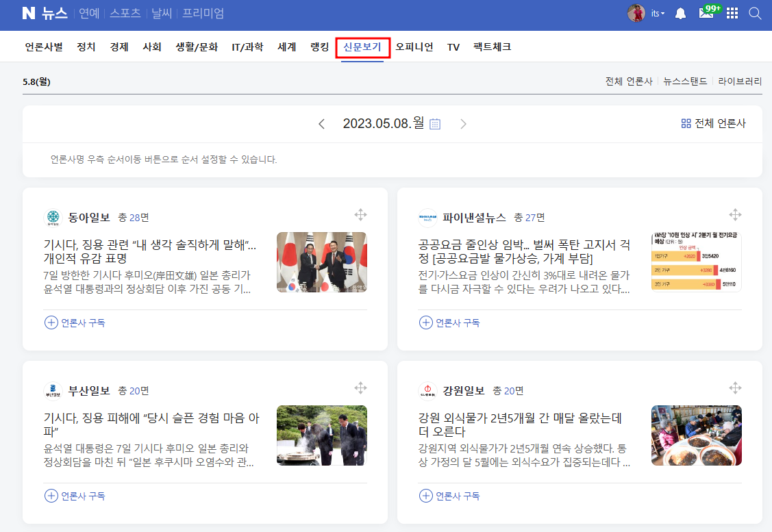Click 부산일보 memorial photo thumbnail
The height and width of the screenshot is (532, 772).
pyautogui.click(x=322, y=435)
